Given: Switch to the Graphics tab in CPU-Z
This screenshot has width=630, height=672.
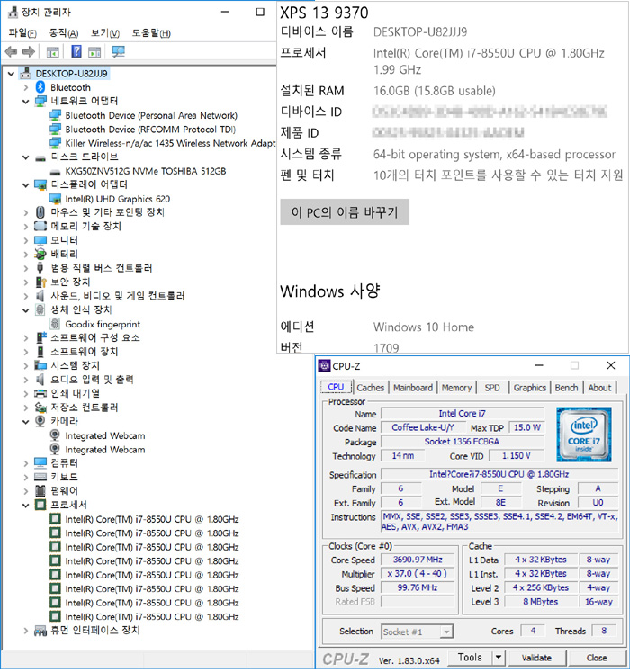Looking at the screenshot, I should click(x=529, y=388).
